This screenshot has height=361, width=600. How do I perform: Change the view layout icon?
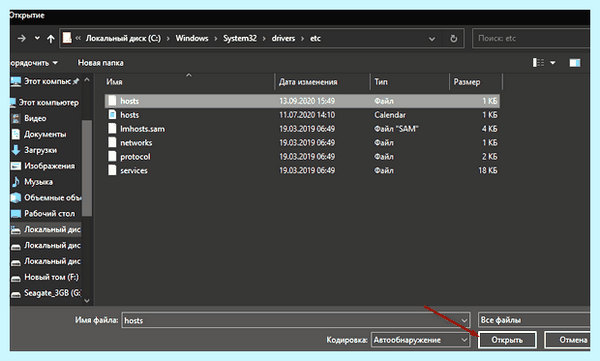(x=538, y=62)
